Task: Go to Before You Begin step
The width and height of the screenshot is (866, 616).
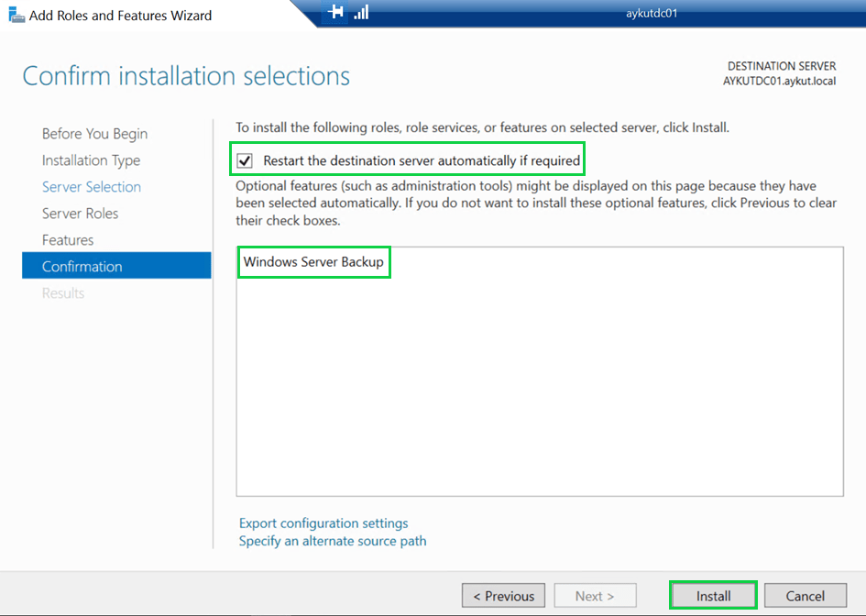Action: tap(94, 134)
